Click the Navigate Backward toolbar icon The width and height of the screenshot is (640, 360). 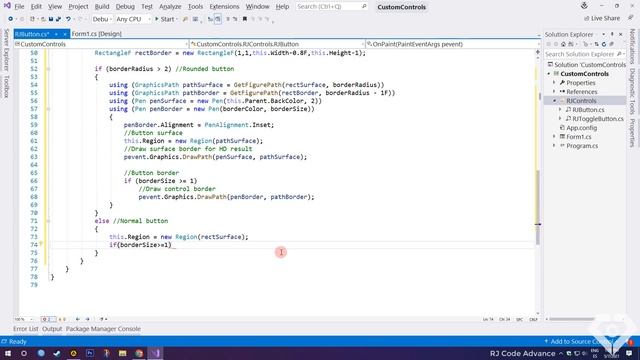pyautogui.click(x=10, y=19)
